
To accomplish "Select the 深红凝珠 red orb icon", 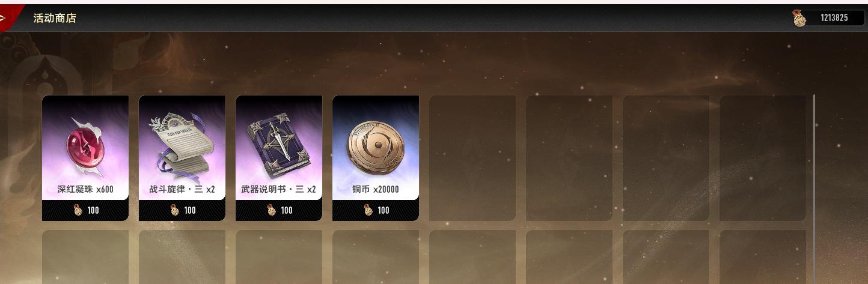I will 85,147.
